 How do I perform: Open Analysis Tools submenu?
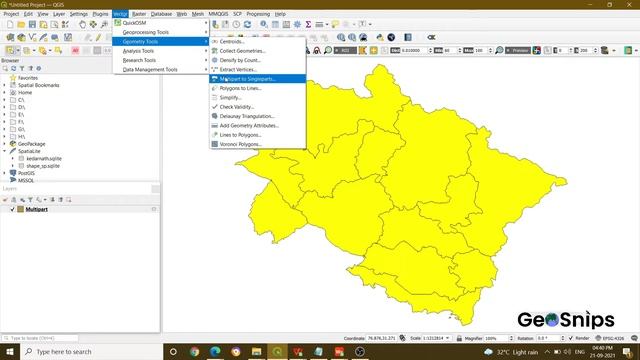pyautogui.click(x=161, y=51)
